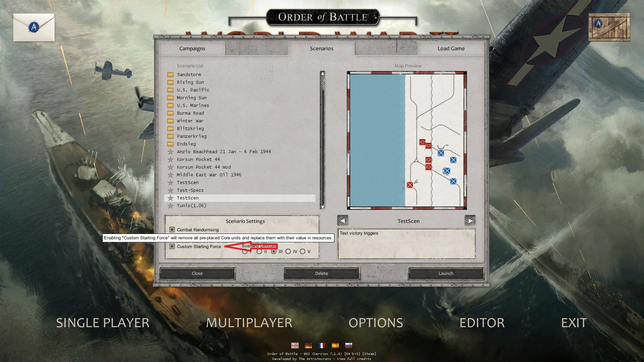Switch to the Campaigns tab
The height and width of the screenshot is (362, 644).
click(192, 48)
